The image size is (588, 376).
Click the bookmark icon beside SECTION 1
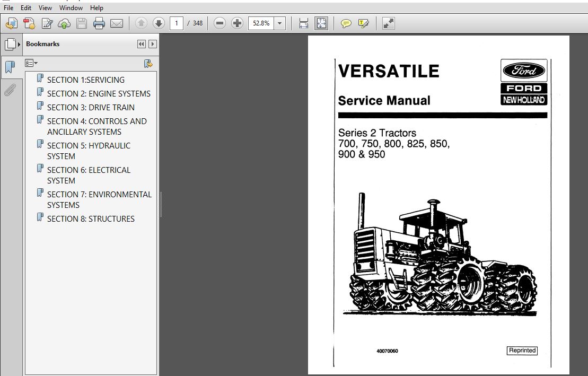(40, 78)
